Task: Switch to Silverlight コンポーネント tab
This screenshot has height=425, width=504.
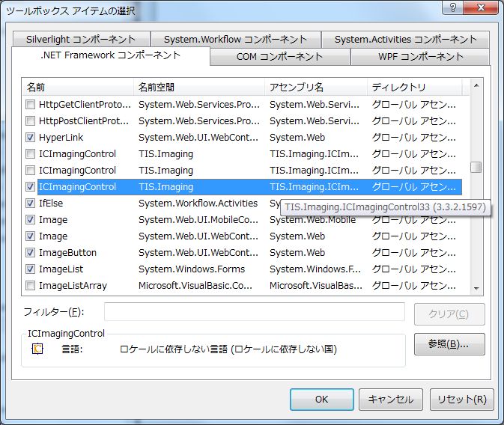Action: tap(81, 39)
